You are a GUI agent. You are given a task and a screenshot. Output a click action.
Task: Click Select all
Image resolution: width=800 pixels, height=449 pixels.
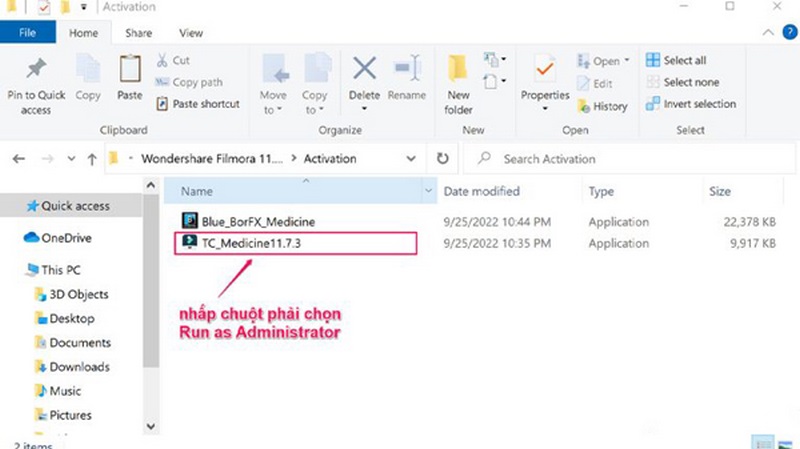coord(676,60)
